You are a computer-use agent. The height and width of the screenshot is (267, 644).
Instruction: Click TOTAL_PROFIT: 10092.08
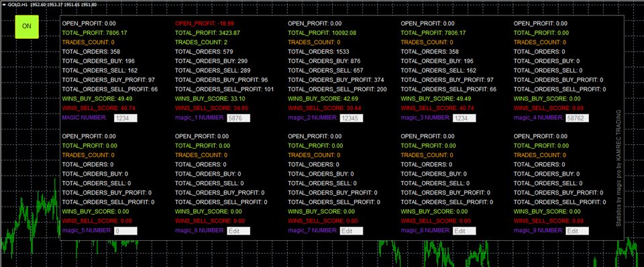322,33
